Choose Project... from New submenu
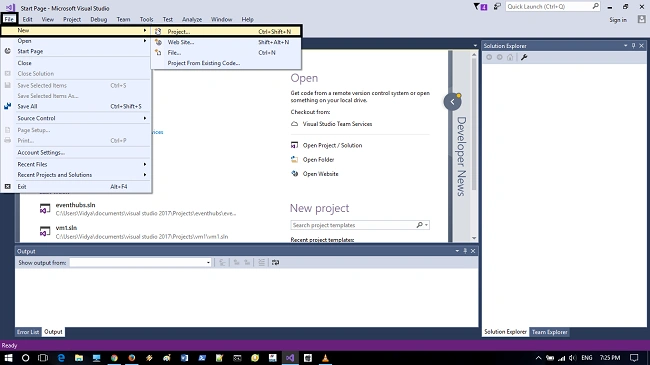Viewport: 650px width, 365px height. point(226,31)
